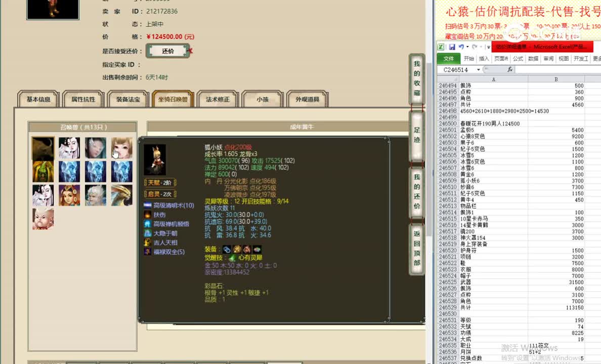Click the Excel Save icon
The width and height of the screenshot is (601, 364).
click(x=452, y=47)
